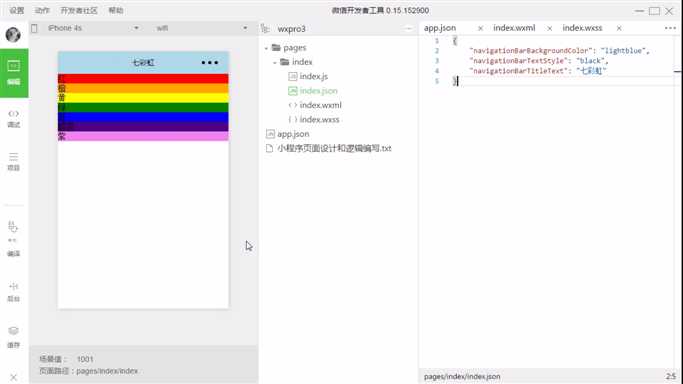Screen dimensions: 683x384
Task: Click the navigationBarTextStyle code line
Action: [x=538, y=61]
